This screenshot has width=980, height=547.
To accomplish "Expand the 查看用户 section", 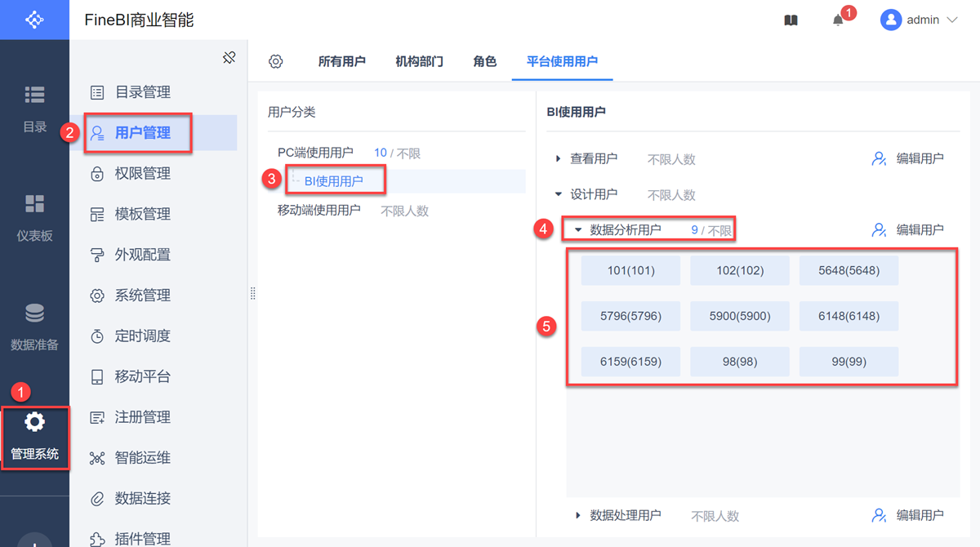I will pyautogui.click(x=559, y=158).
